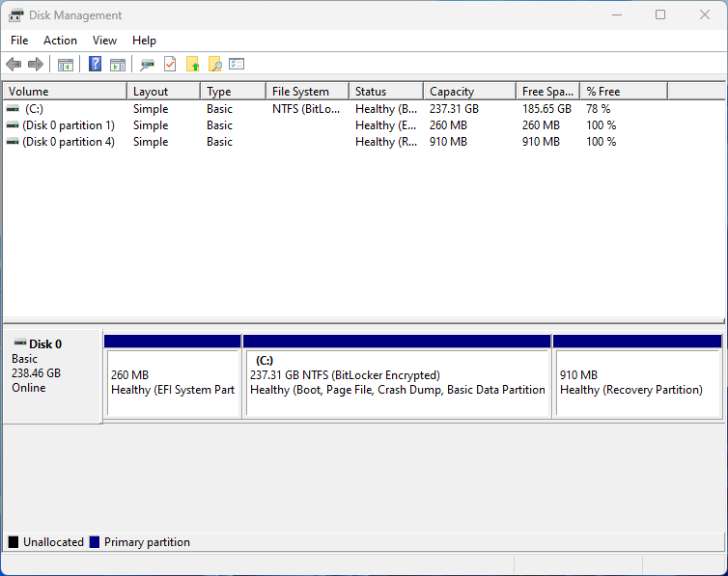Click the Forward arrow toolbar icon
The width and height of the screenshot is (728, 576).
pos(36,64)
